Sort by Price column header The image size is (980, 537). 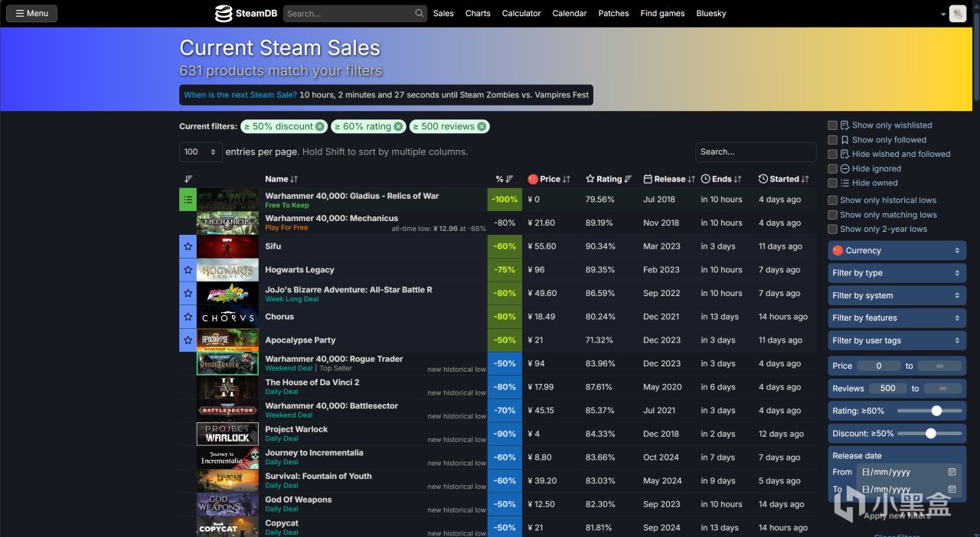[549, 179]
